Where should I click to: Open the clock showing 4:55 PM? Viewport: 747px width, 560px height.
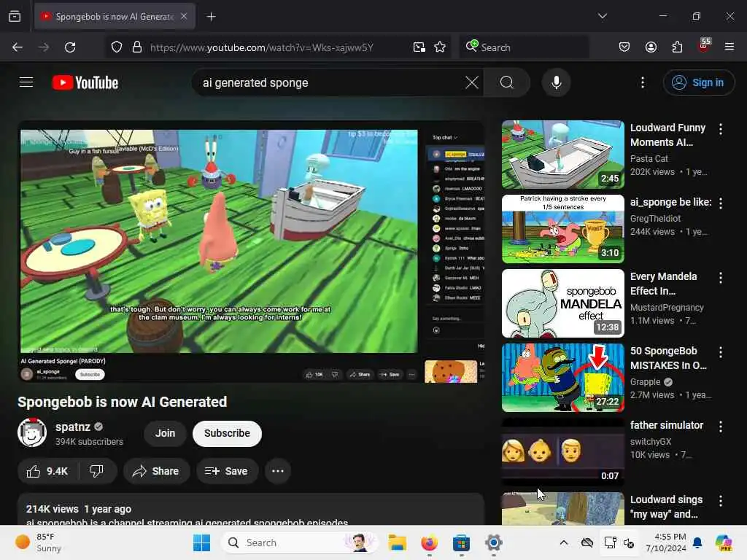click(666, 542)
